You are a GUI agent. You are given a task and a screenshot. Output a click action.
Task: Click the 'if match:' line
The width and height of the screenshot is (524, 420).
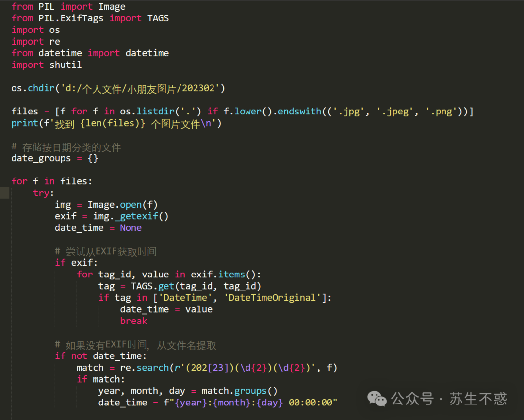pos(100,380)
